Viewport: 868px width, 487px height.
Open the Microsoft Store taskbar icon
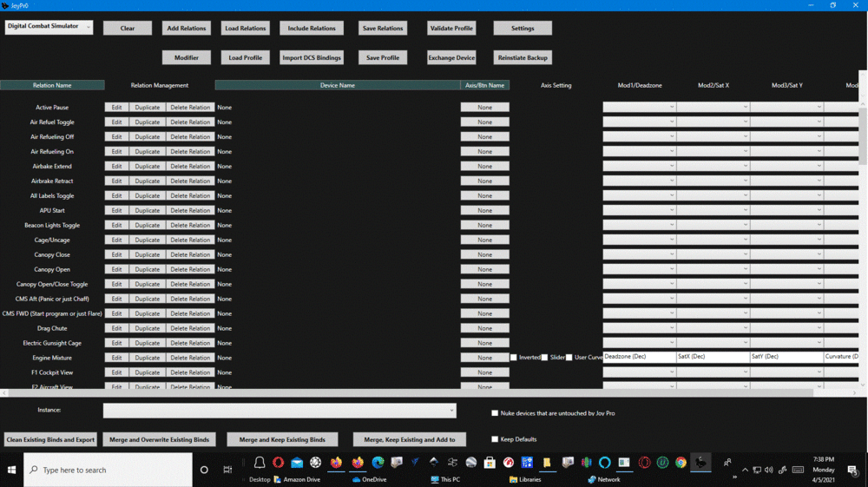click(490, 462)
